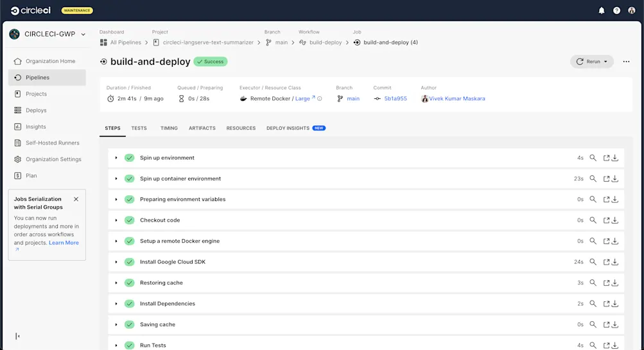The image size is (644, 350).
Task: Search the Restoring cache step output
Action: coord(593,283)
